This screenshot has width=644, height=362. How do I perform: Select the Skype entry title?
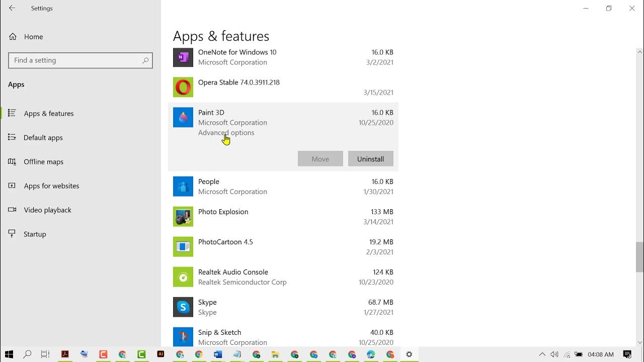[207, 302]
